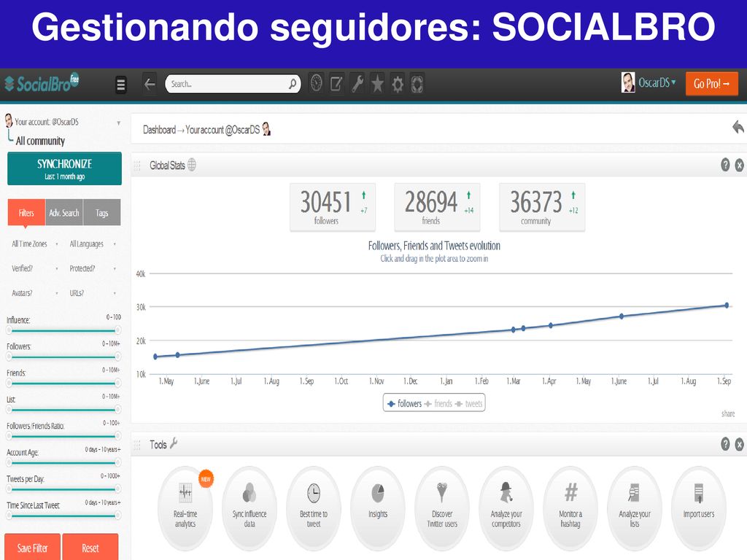Click Dashboard in the breadcrumb
This screenshot has height=560, width=747.
click(159, 130)
